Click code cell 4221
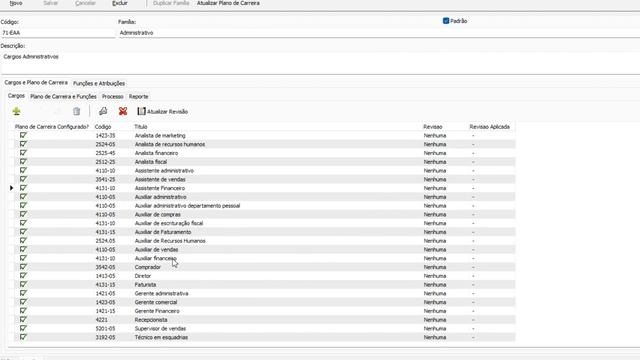The image size is (640, 360). pos(102,320)
